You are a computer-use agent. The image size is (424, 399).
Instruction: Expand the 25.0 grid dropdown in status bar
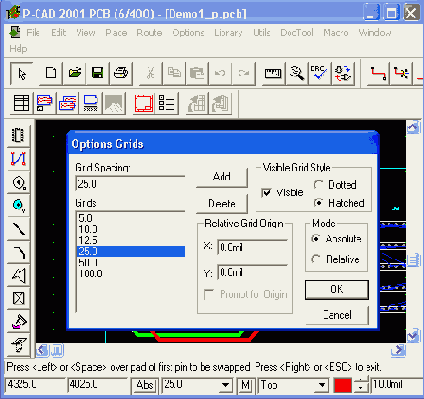[x=225, y=385]
